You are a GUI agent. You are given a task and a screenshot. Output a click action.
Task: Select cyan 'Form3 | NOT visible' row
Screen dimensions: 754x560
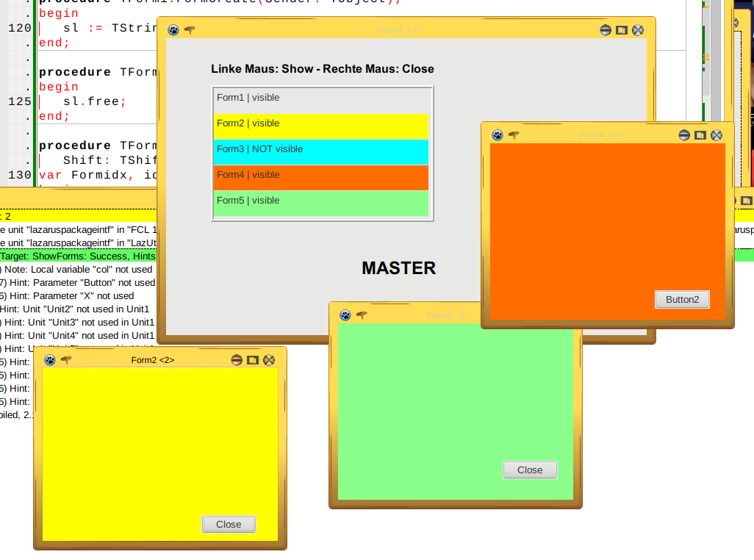click(321, 152)
